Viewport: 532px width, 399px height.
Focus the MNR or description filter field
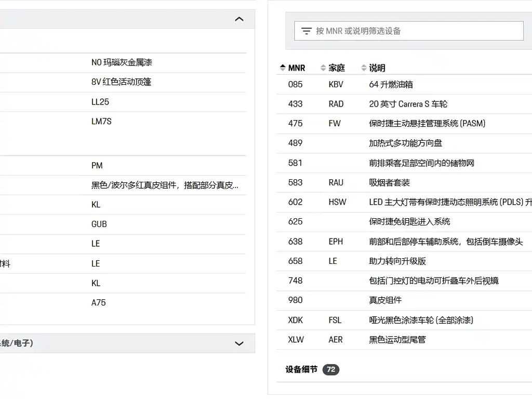click(409, 31)
